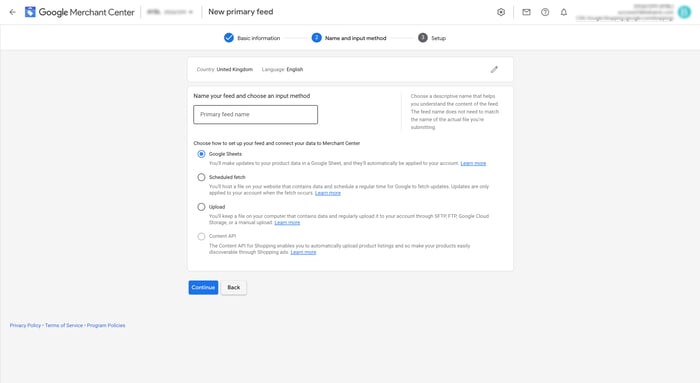Image resolution: width=700 pixels, height=383 pixels.
Task: Open Learn more link for Google Sheets
Action: pos(473,163)
